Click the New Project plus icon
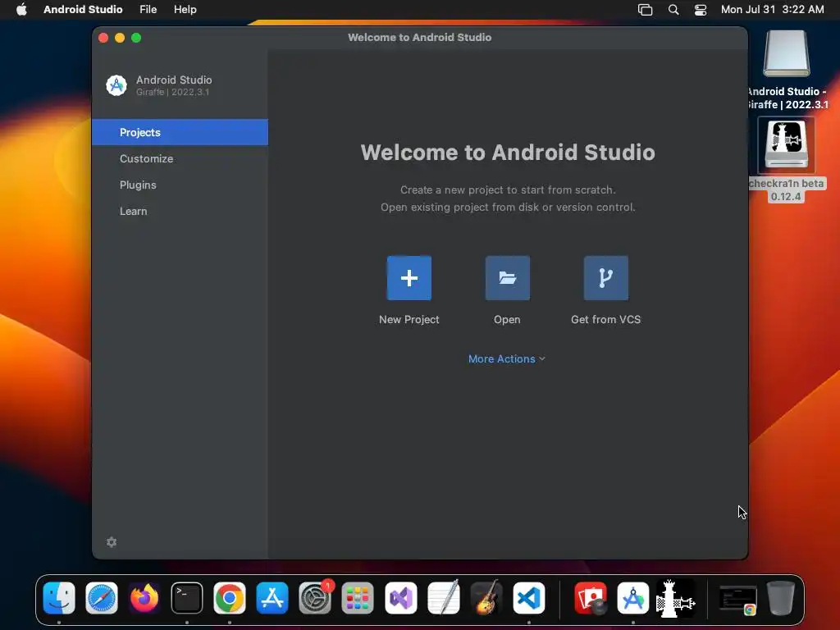The height and width of the screenshot is (630, 840). tap(409, 278)
